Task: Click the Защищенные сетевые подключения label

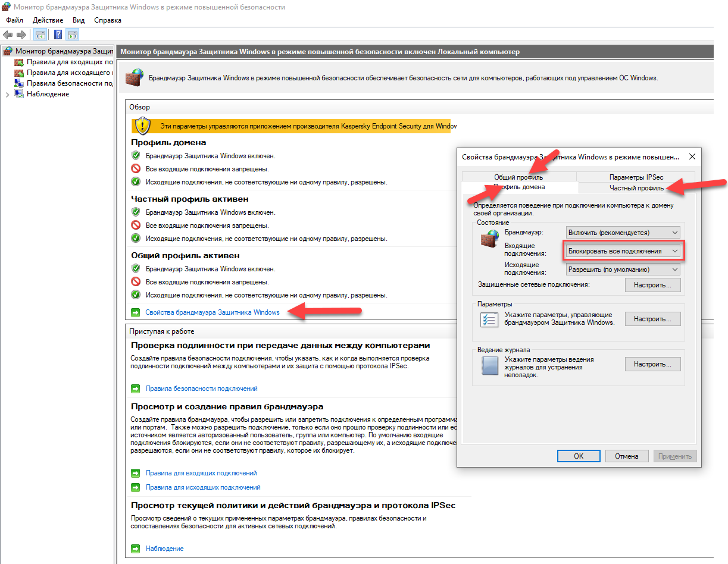Action: click(x=534, y=285)
